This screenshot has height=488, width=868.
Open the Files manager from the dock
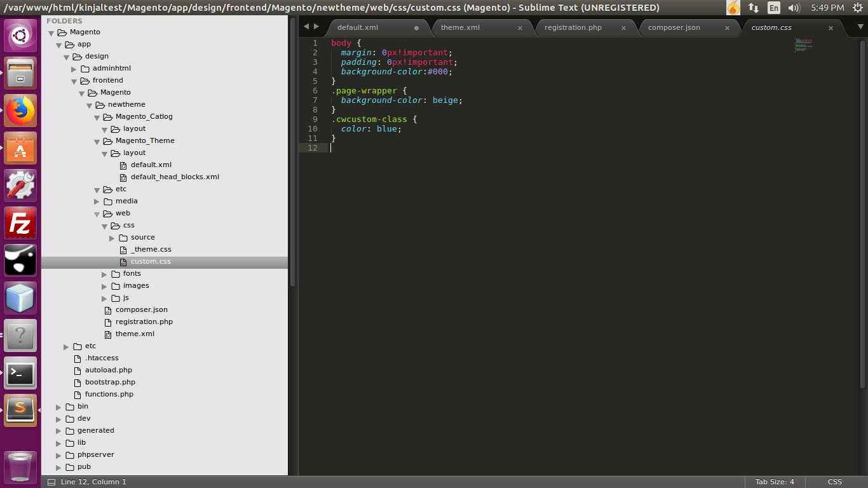[21, 73]
